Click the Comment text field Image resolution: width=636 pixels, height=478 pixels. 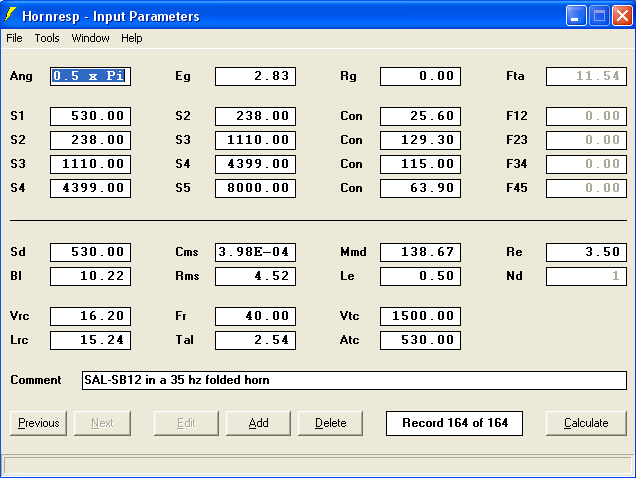click(x=355, y=380)
